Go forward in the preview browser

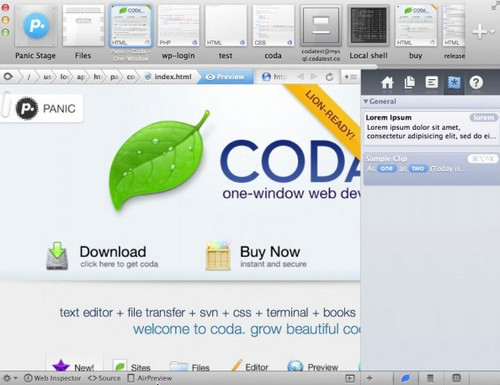click(x=314, y=77)
